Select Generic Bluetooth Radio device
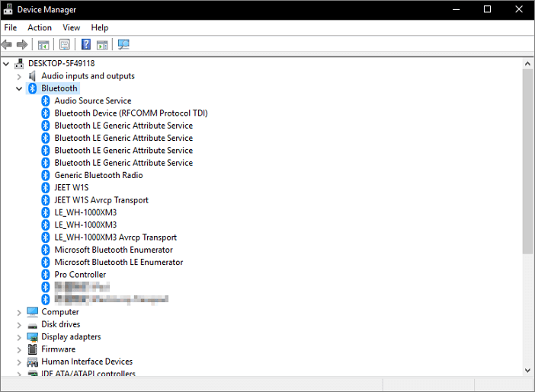This screenshot has width=535, height=392. (x=98, y=175)
